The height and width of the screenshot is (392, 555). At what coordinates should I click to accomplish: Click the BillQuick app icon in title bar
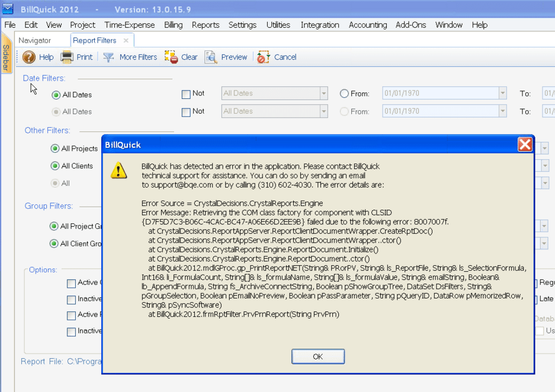(x=8, y=9)
